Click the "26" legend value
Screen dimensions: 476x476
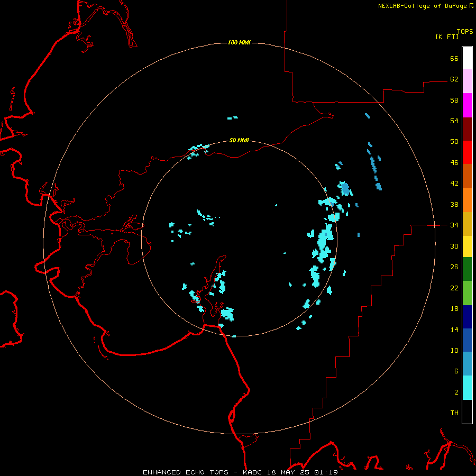point(454,267)
